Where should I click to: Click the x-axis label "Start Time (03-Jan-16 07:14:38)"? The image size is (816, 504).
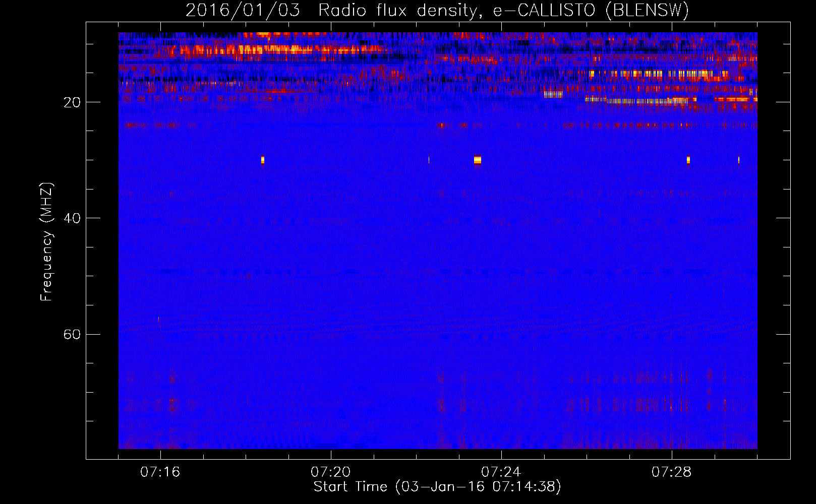[437, 487]
